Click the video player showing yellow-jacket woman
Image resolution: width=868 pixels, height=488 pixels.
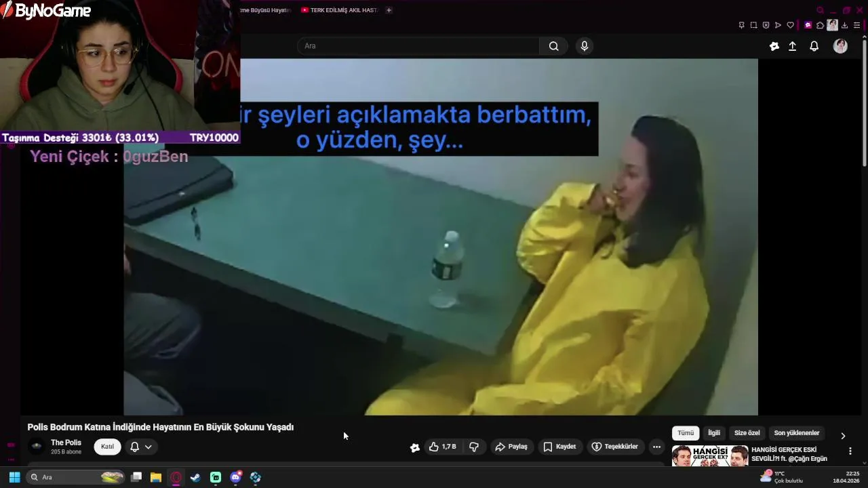point(441,237)
